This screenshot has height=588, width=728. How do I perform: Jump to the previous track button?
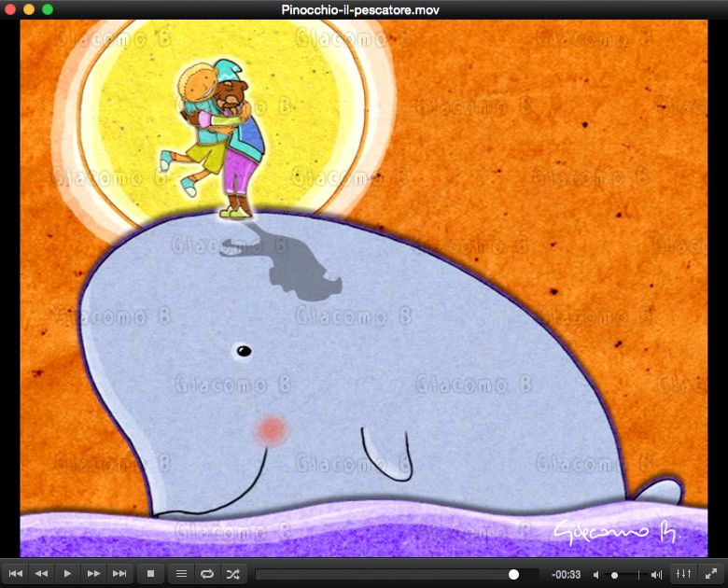pyautogui.click(x=16, y=574)
